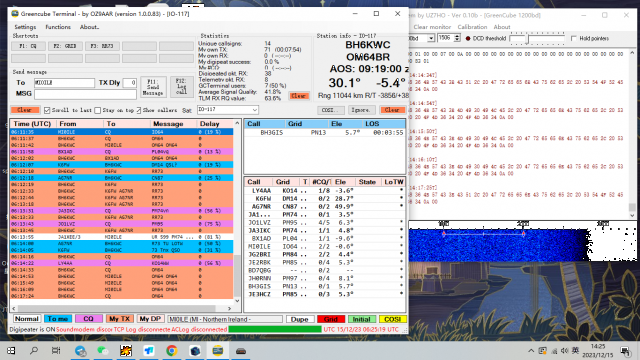
Task: Clear the message list with orange Clear
Action: (x=25, y=110)
